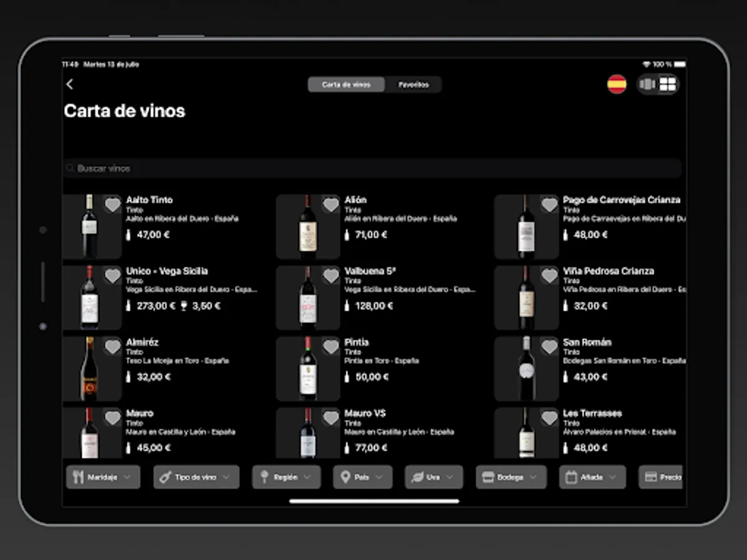Viewport: 747px width, 560px height.
Task: Open the Uva grape filter
Action: tap(434, 477)
